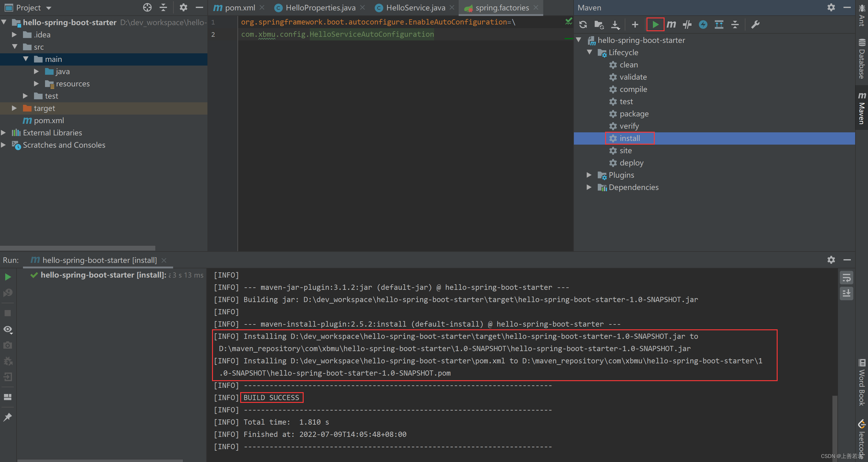Open Maven settings wrench icon
The image size is (868, 462).
(755, 25)
